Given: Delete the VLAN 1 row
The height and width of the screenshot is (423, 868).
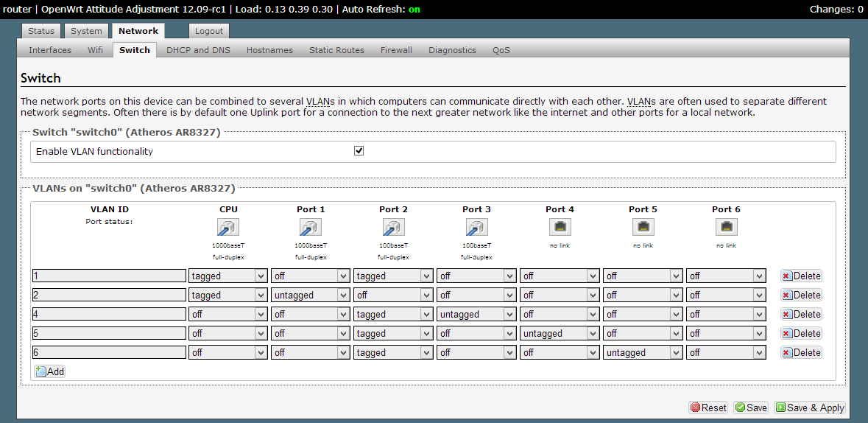Looking at the screenshot, I should tap(801, 276).
